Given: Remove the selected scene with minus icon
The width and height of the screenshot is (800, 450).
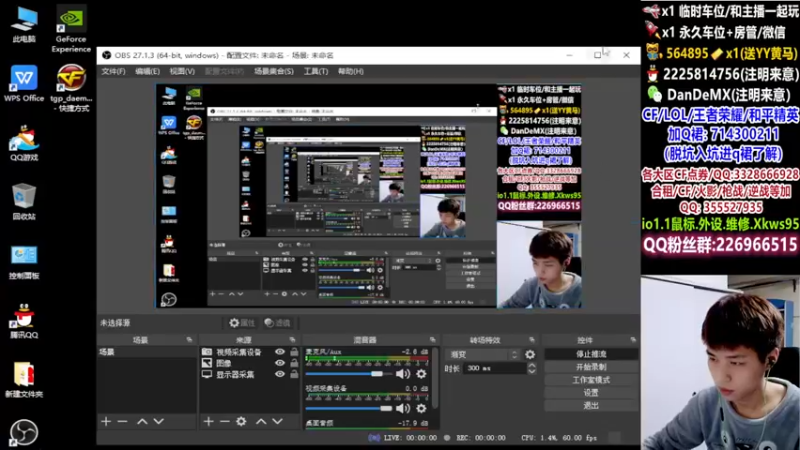Looking at the screenshot, I should point(122,421).
